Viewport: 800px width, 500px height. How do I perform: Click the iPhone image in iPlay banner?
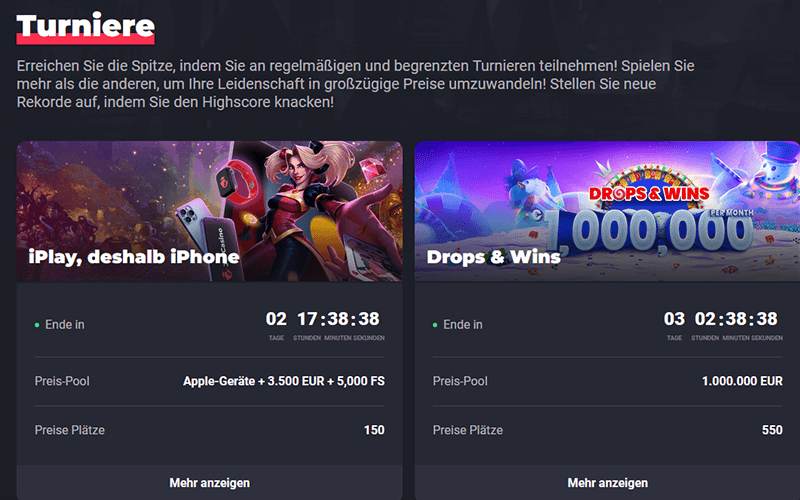point(192,224)
